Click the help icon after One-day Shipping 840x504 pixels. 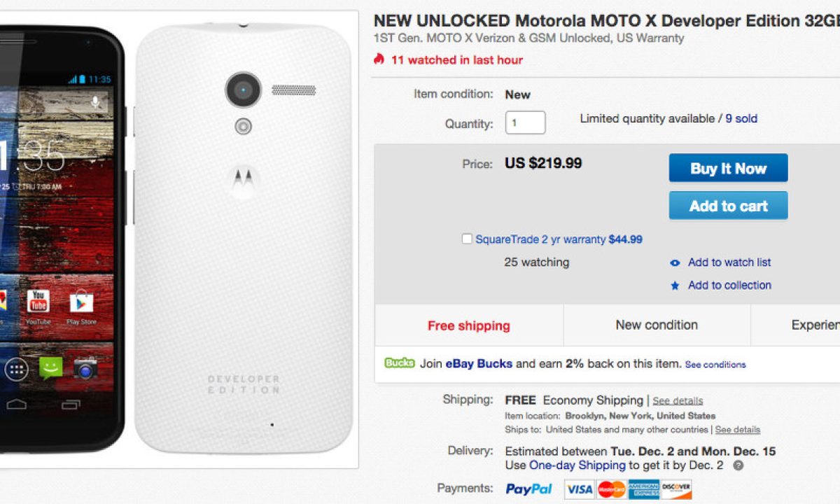(x=738, y=465)
